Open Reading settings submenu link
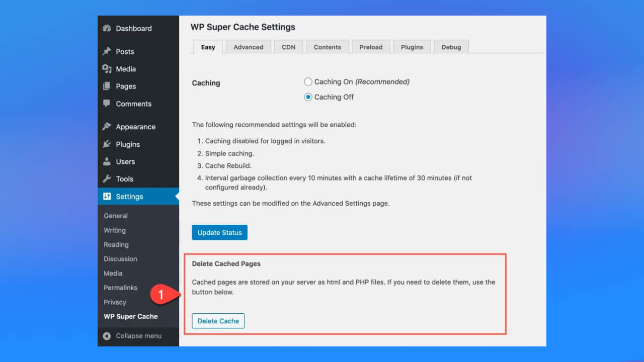Screen dimensions: 644x362 click(116, 244)
